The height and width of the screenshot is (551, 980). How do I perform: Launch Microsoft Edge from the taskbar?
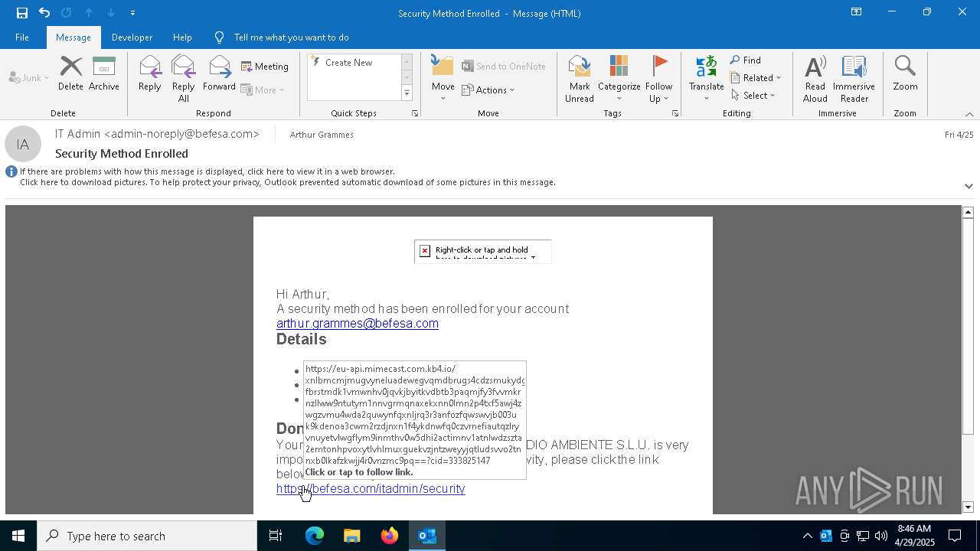[x=315, y=536]
